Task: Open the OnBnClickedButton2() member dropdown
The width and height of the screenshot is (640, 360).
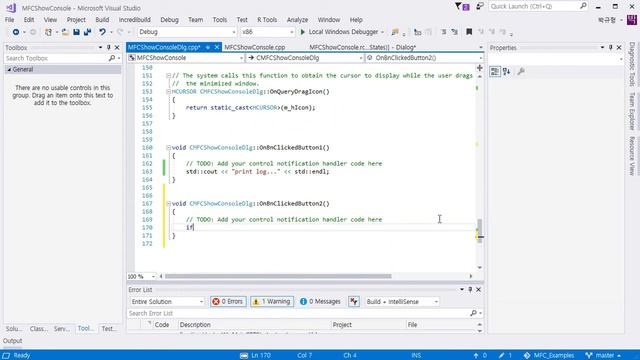Action: click(x=424, y=58)
